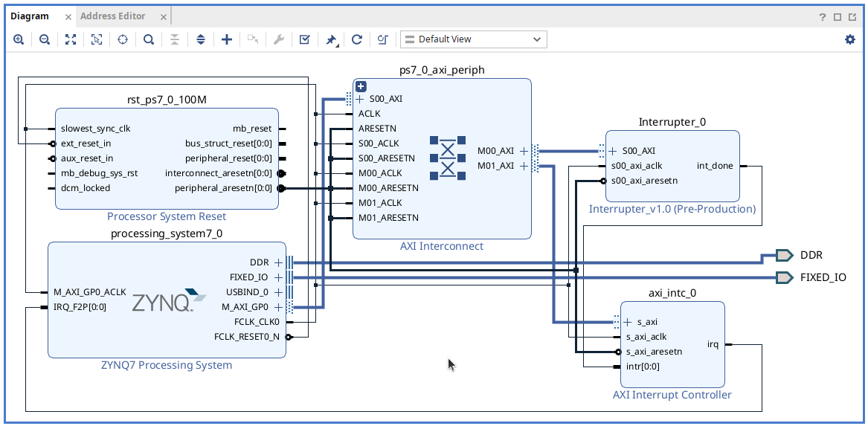Select the AXI Interconnect crossbar symbol
The width and height of the screenshot is (868, 426).
pyautogui.click(x=448, y=158)
